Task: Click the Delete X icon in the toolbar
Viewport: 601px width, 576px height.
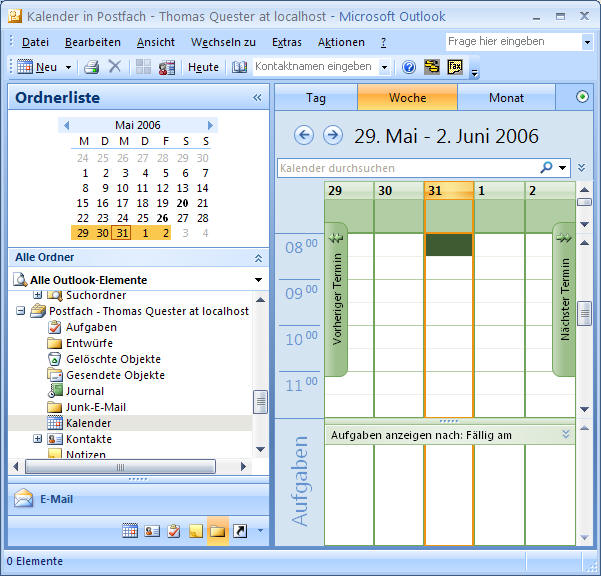Action: [115, 66]
